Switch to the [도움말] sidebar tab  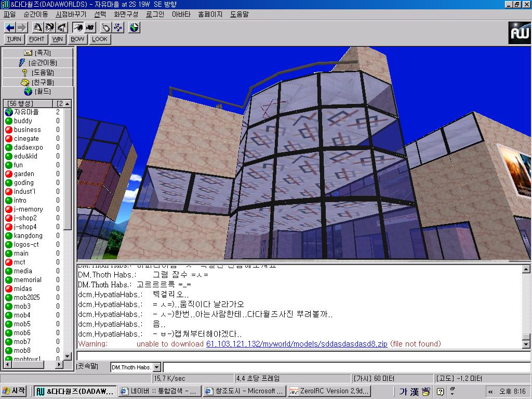pos(37,73)
